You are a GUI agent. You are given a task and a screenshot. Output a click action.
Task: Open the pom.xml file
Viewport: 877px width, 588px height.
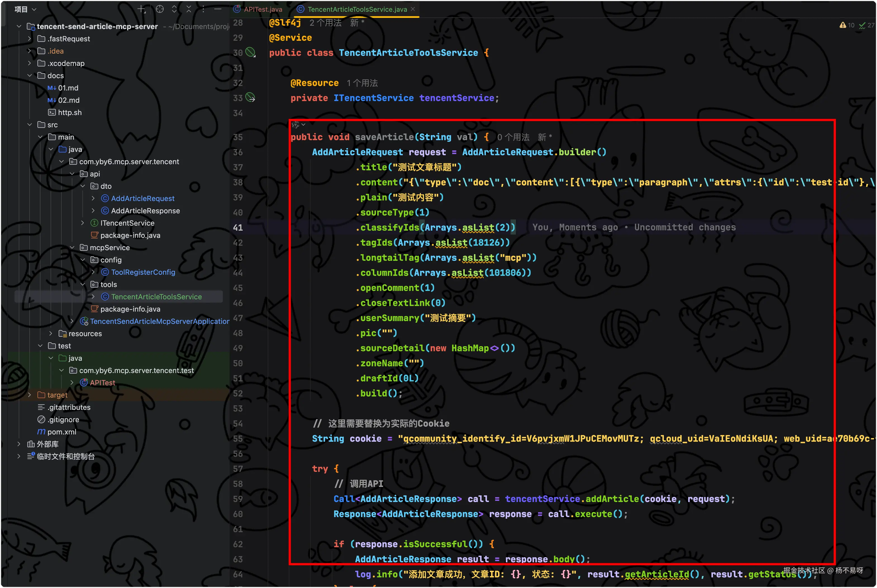(x=61, y=432)
